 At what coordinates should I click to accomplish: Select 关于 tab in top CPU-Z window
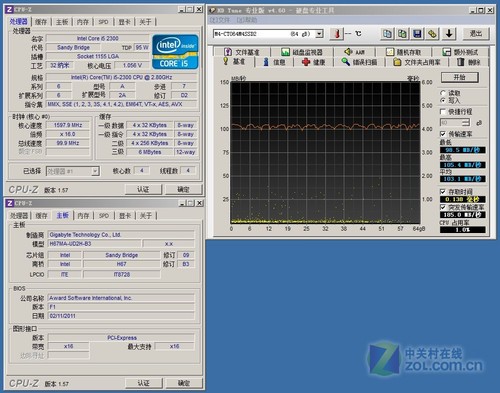(145, 22)
